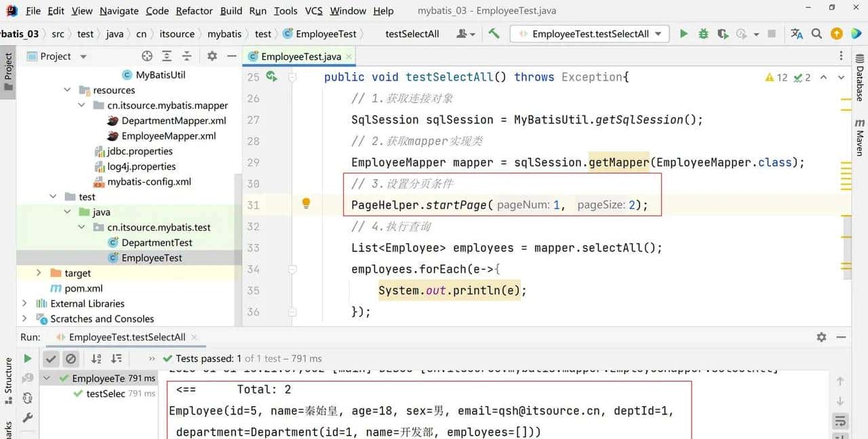Open the Database tool window tab
868x439 pixels.
[860, 83]
